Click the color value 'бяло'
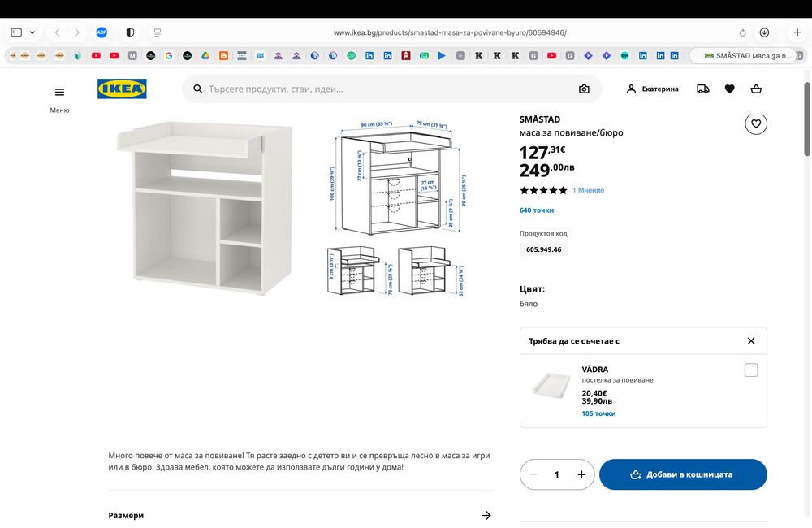This screenshot has width=812, height=528. click(x=529, y=304)
